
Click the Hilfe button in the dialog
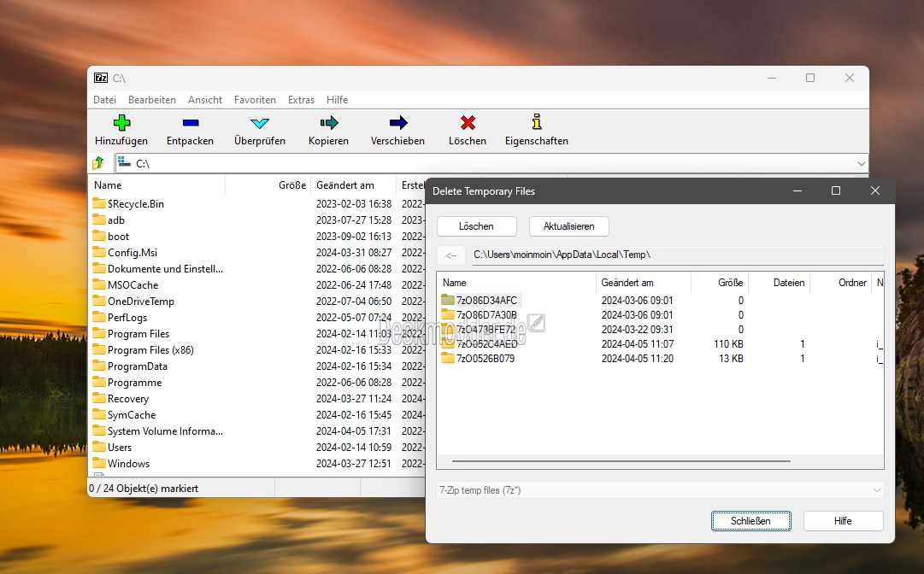(843, 520)
